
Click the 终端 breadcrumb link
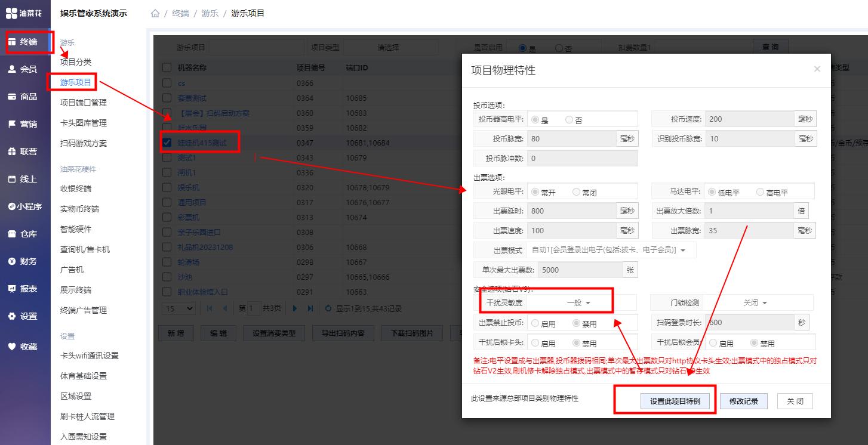[x=180, y=13]
